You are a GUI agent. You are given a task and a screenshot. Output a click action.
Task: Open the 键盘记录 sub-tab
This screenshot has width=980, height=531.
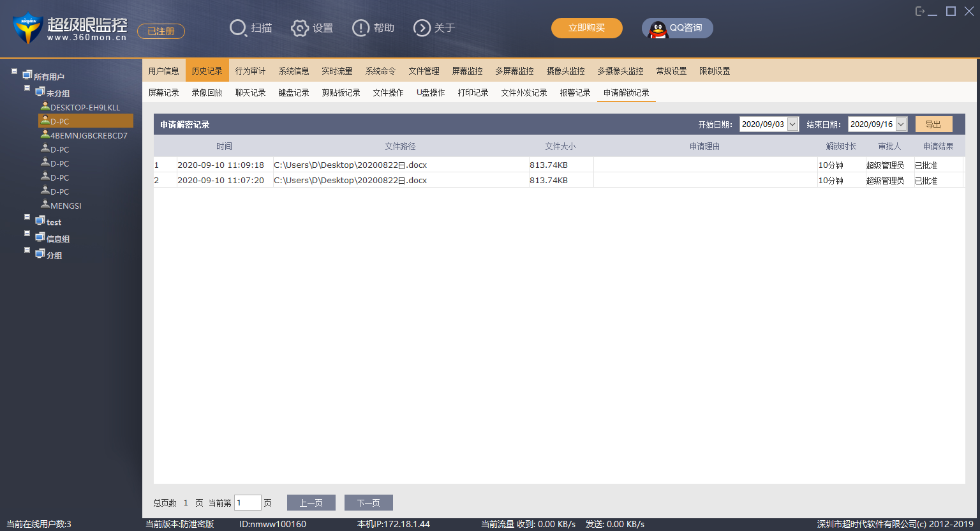(x=293, y=93)
